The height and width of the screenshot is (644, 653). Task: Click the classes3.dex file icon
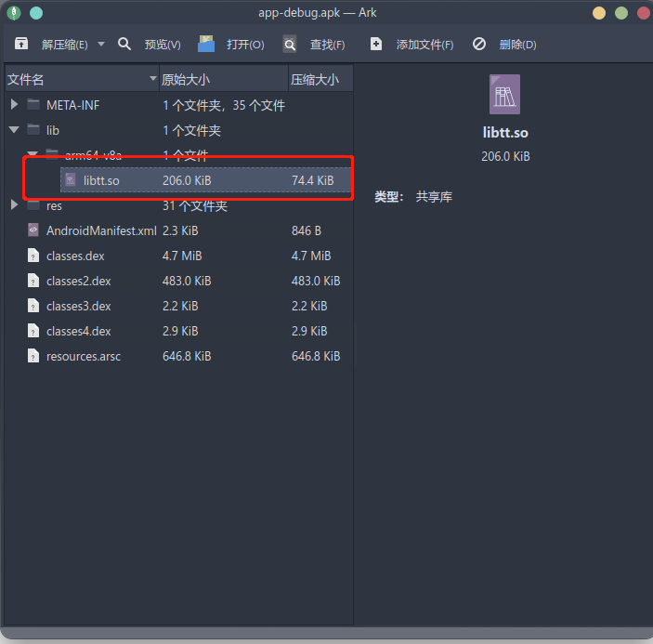pyautogui.click(x=33, y=306)
